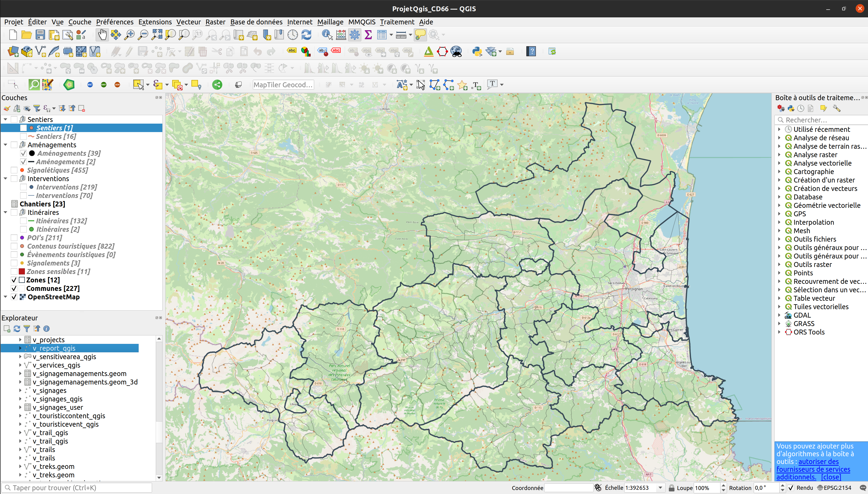
Task: Click the MapTiler Geocoding search field
Action: 283,85
